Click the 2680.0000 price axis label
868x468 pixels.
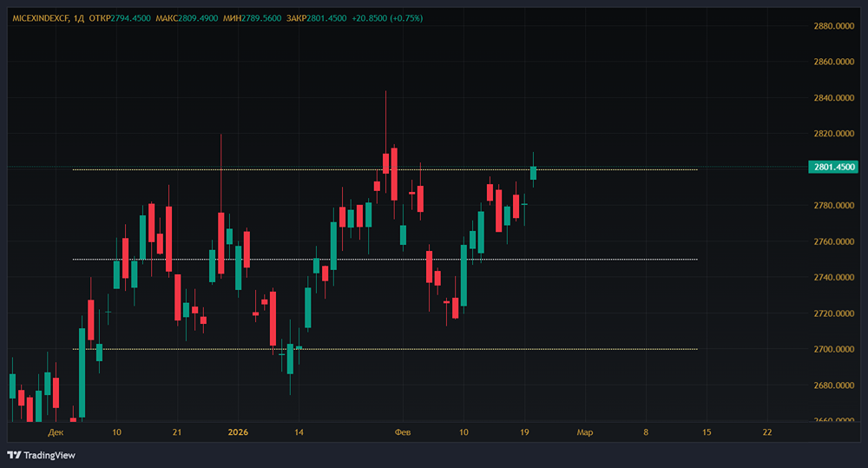833,386
